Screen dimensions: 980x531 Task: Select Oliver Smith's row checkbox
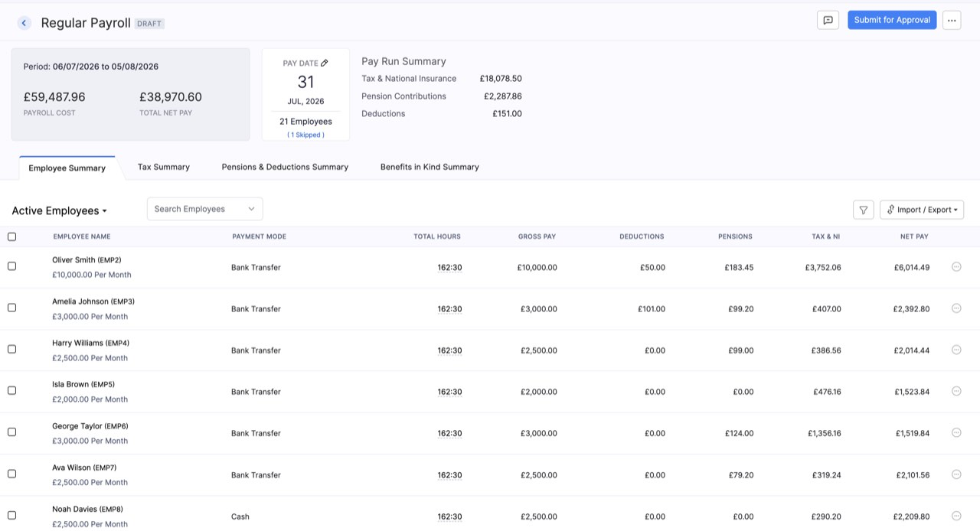11,266
